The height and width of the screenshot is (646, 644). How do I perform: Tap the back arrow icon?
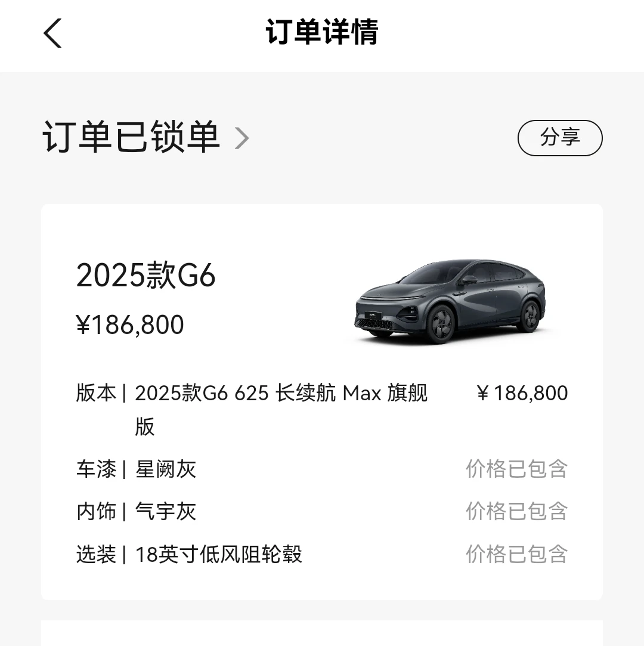(x=52, y=33)
